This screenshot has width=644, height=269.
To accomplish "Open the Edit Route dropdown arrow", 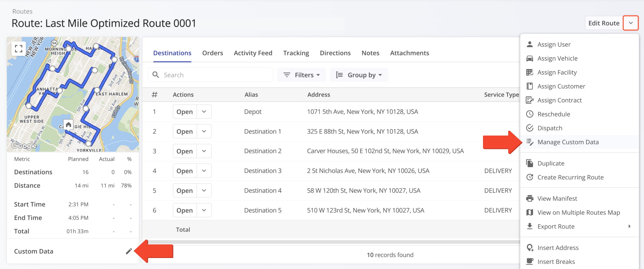I will tap(630, 23).
